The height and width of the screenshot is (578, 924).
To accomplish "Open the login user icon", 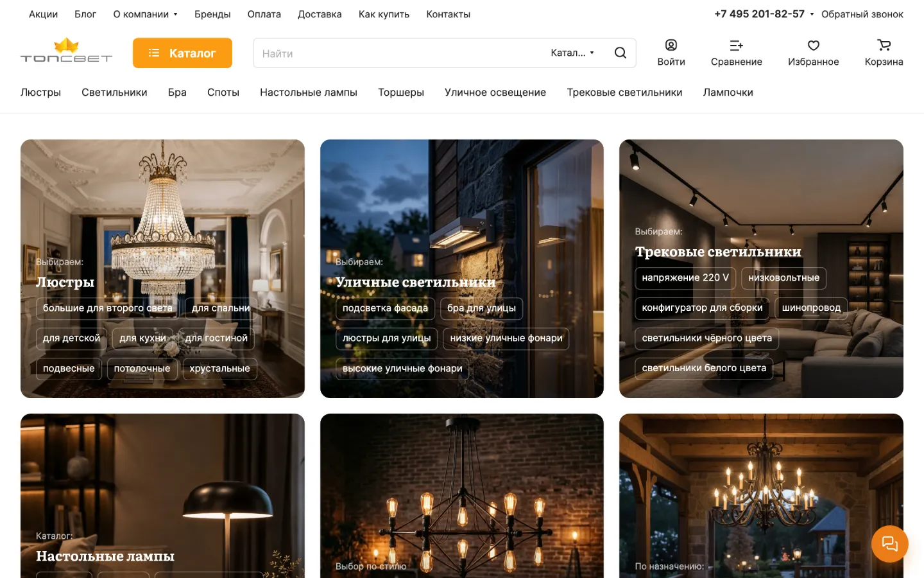I will pyautogui.click(x=671, y=45).
